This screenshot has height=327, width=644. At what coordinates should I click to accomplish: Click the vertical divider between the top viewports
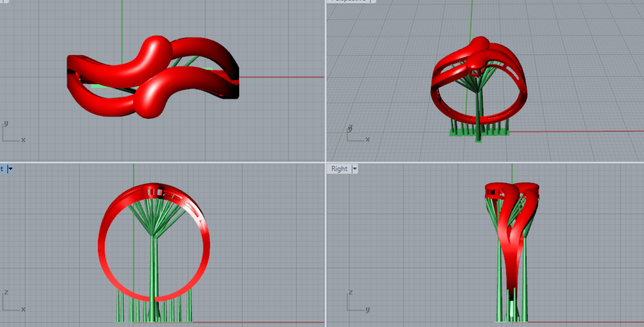[x=326, y=82]
